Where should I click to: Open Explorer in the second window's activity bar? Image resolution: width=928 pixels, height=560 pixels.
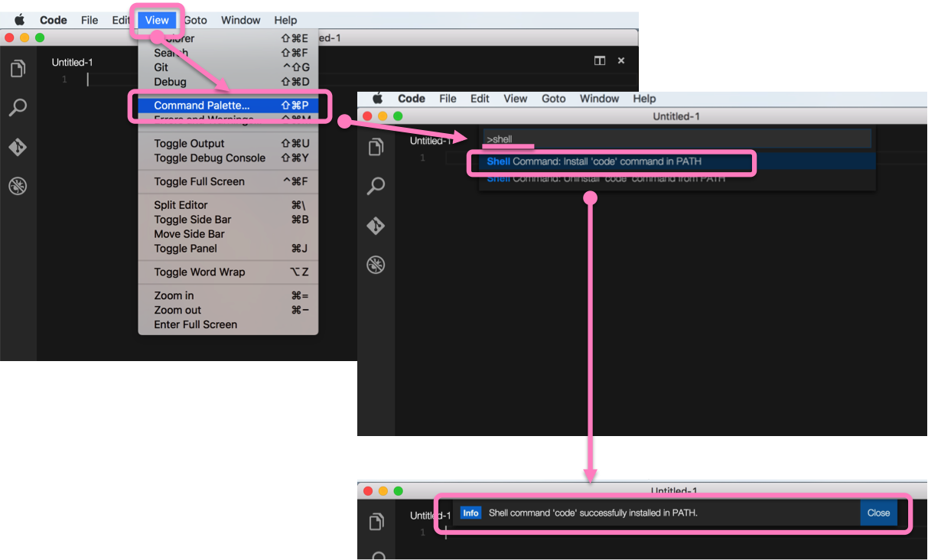pyautogui.click(x=376, y=146)
